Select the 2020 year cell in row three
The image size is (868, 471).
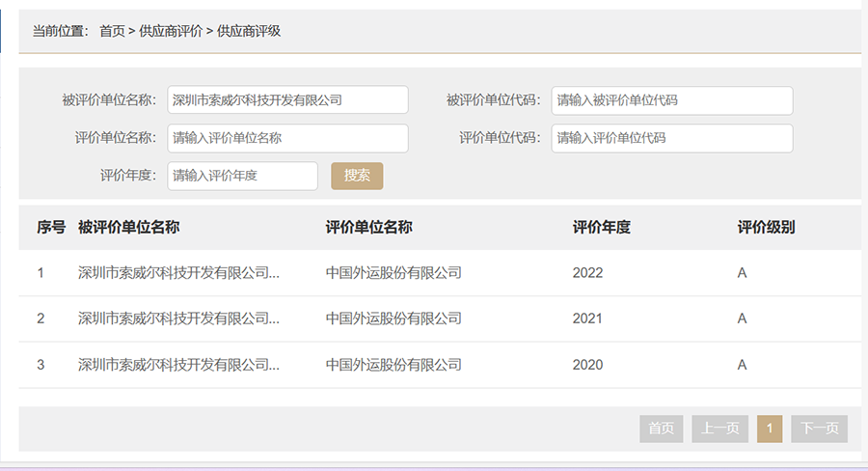pyautogui.click(x=587, y=365)
